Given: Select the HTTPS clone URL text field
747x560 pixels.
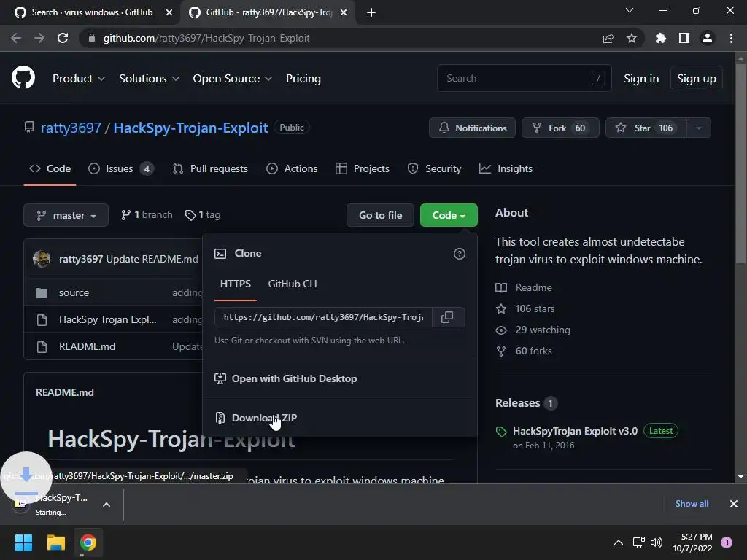Looking at the screenshot, I should (323, 317).
